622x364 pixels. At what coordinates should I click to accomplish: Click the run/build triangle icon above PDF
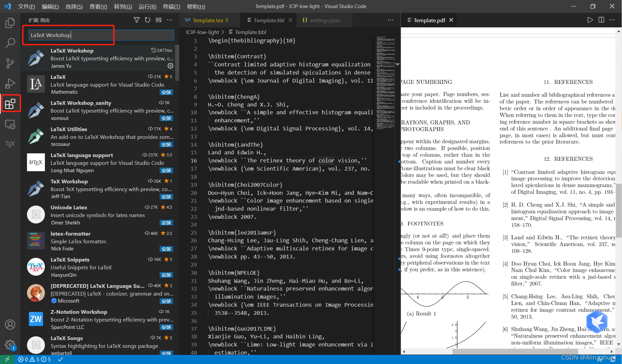coord(590,20)
